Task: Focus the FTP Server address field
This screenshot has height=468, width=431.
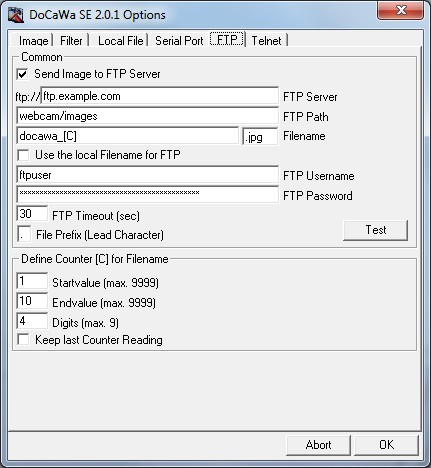Action: pos(160,96)
